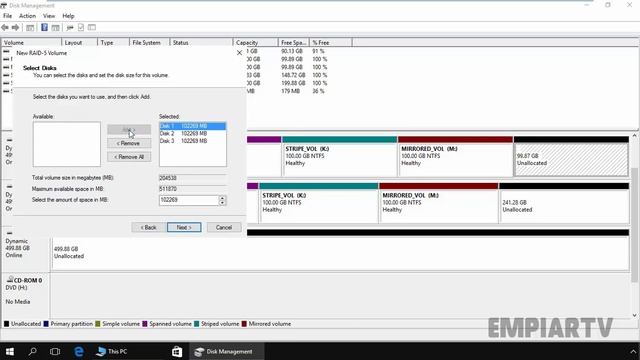Select the 99.87 GB Unallocated region
This screenshot has width=640, height=360.
point(571,160)
